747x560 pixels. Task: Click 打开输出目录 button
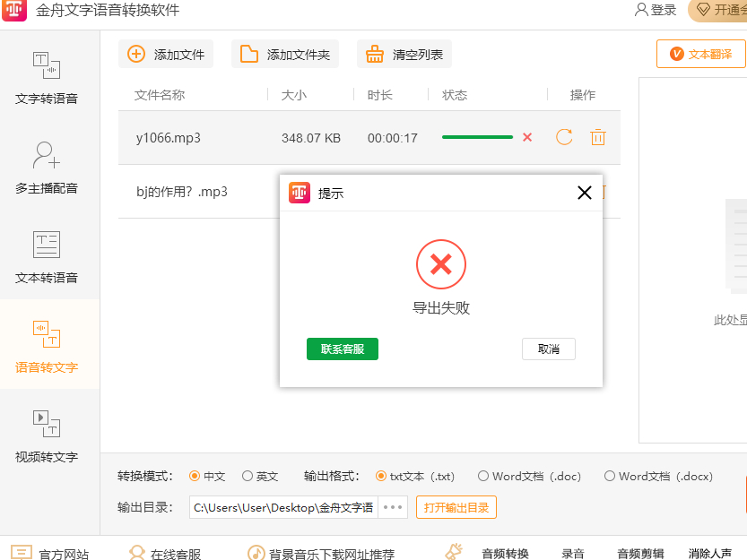(x=456, y=508)
